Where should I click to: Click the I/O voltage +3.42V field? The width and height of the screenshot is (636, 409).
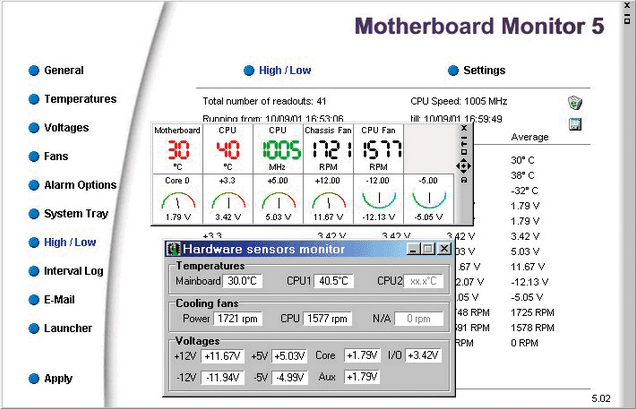tap(423, 355)
